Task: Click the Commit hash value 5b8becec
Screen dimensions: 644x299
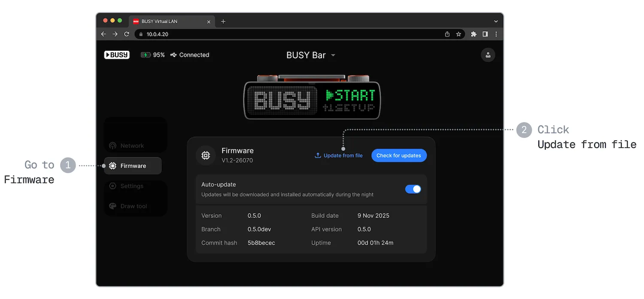Action: 261,243
